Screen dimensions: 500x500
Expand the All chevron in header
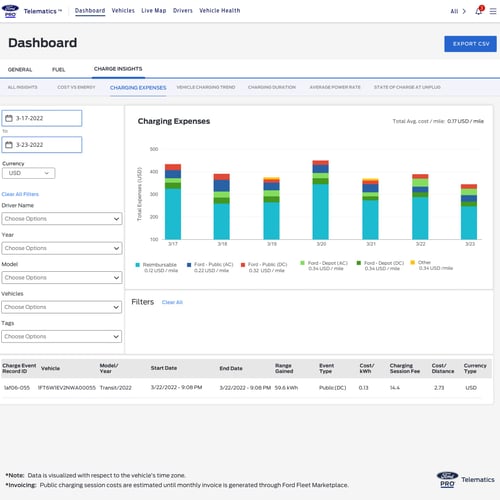(x=464, y=11)
